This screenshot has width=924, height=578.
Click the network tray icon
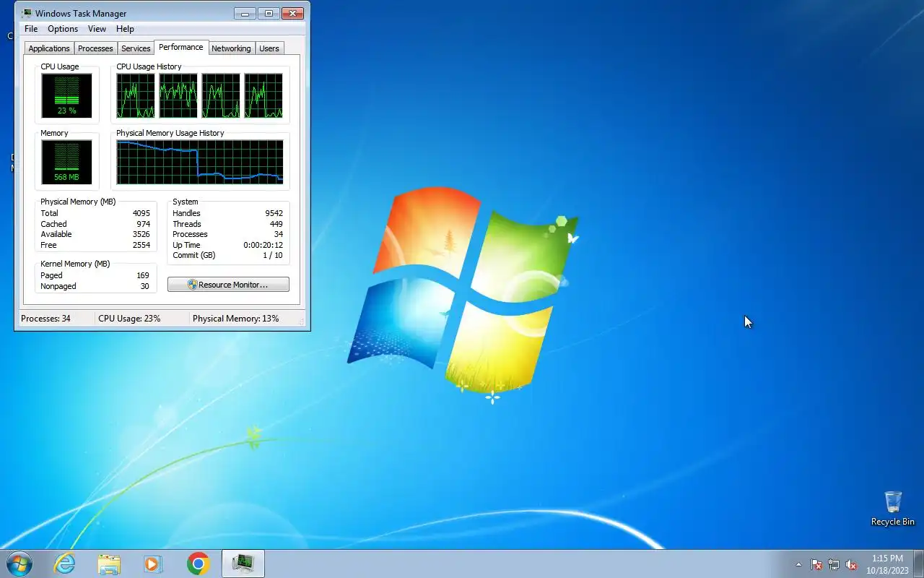coord(834,565)
